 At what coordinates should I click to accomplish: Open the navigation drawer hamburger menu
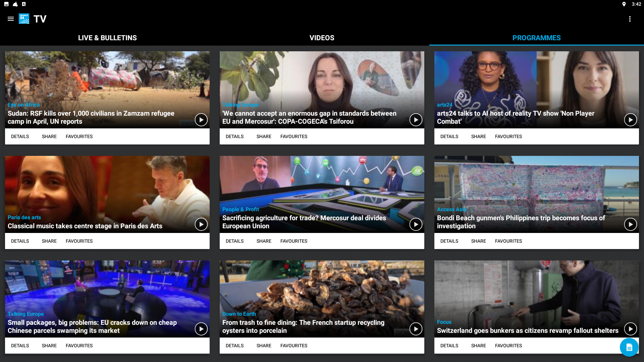10,19
